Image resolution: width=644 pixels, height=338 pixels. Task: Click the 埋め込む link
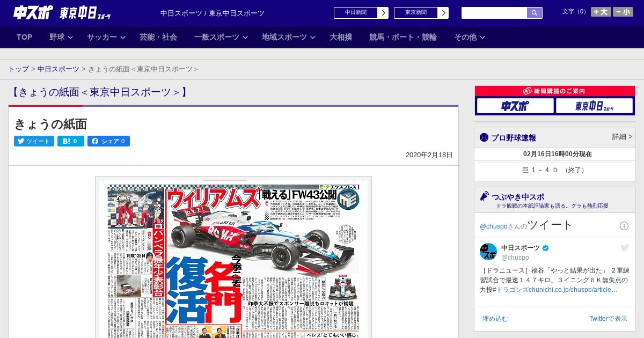pyautogui.click(x=495, y=319)
